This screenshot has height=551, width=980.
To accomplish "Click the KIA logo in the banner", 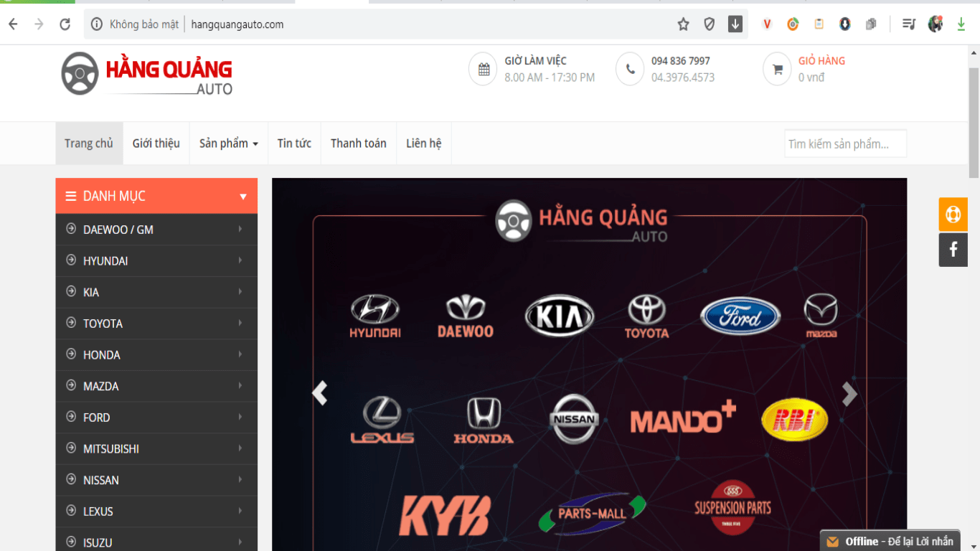I will tap(560, 316).
